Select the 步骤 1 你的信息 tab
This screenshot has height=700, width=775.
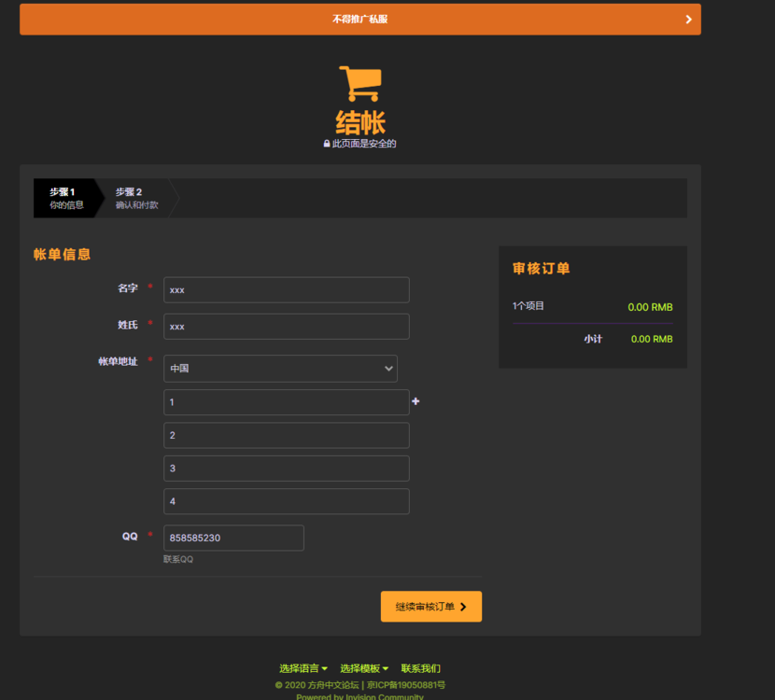[x=65, y=198]
